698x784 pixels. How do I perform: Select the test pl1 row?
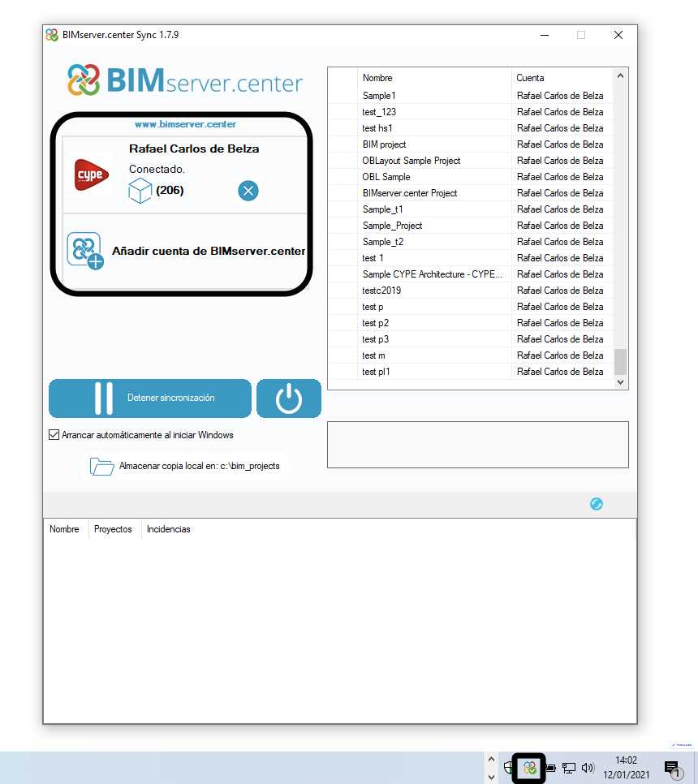pyautogui.click(x=471, y=372)
